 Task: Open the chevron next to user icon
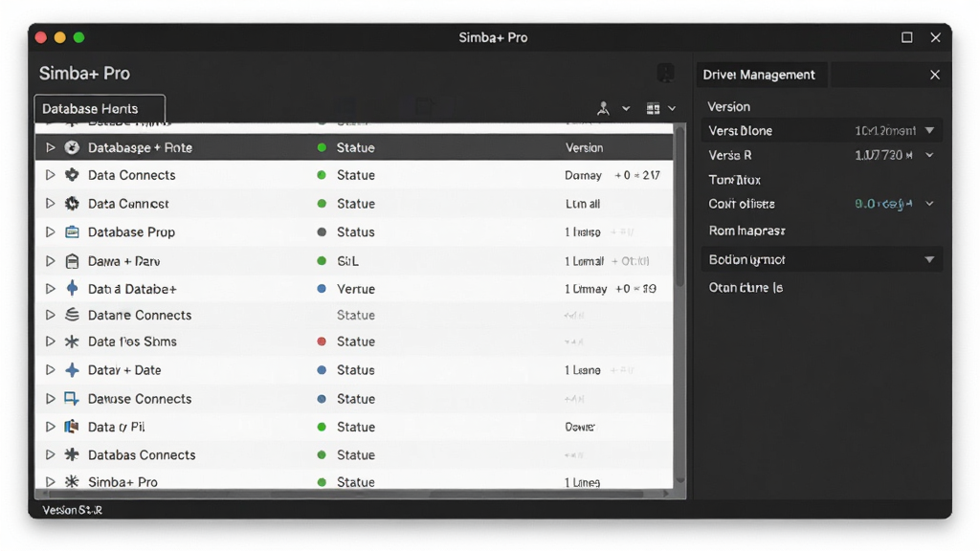coord(626,109)
